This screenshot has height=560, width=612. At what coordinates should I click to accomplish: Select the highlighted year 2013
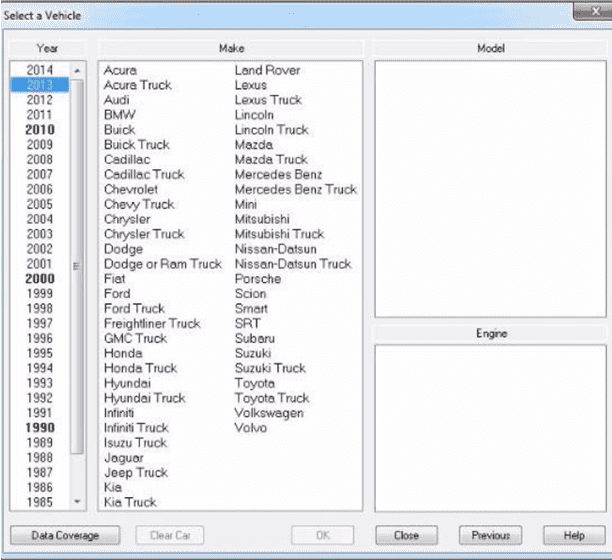click(40, 85)
